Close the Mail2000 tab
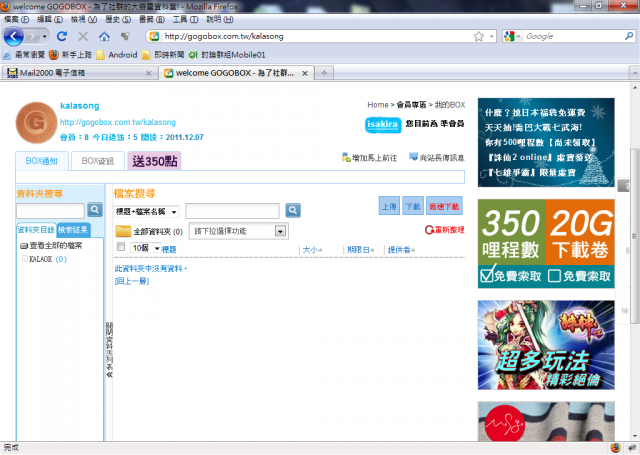The width and height of the screenshot is (640, 455). [x=149, y=73]
